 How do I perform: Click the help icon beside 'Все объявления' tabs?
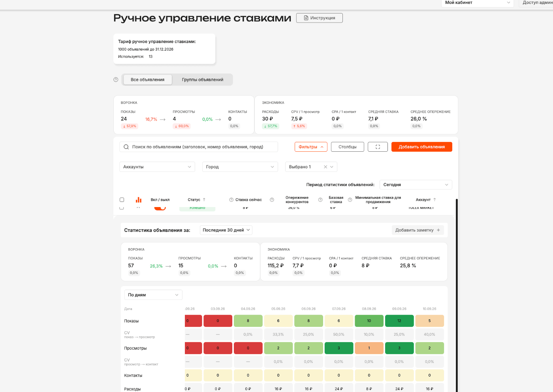coord(116,79)
